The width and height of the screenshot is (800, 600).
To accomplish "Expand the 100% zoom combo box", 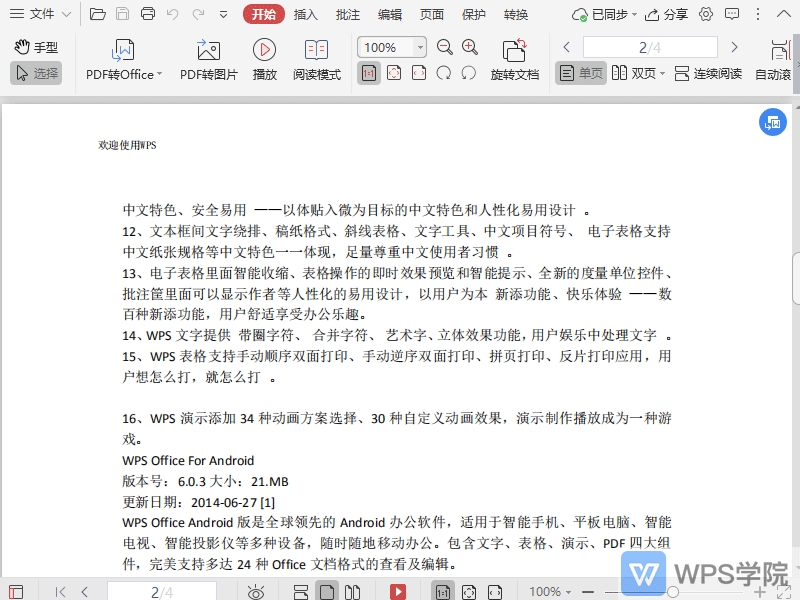I will pyautogui.click(x=419, y=47).
